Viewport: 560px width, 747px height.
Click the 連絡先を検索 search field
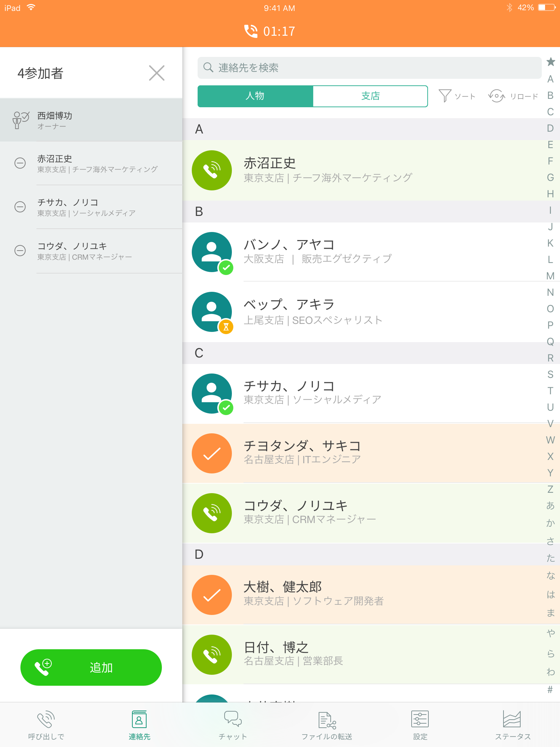point(369,68)
